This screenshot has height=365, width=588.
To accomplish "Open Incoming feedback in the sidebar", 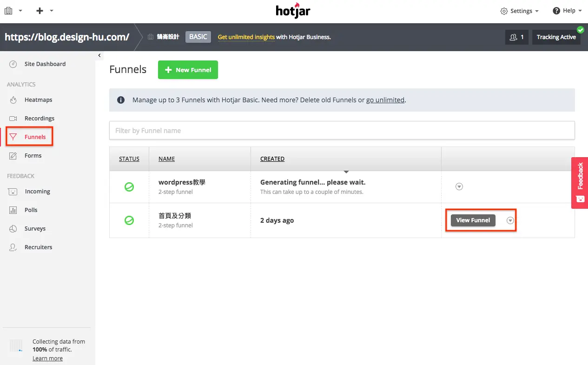I will click(x=37, y=192).
